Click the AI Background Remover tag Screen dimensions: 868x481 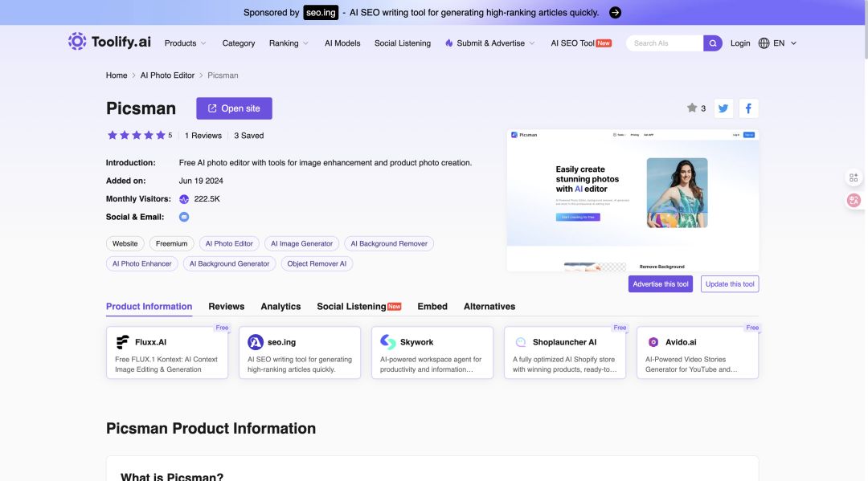[389, 244]
